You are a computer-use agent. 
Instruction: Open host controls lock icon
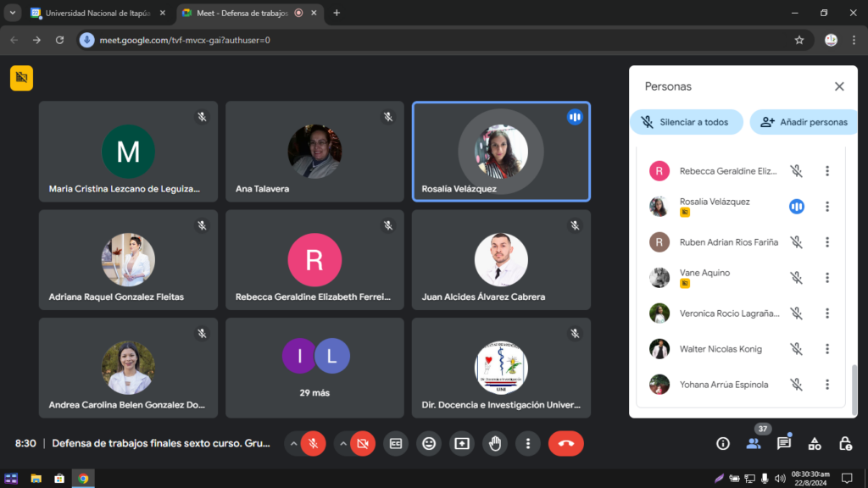845,443
